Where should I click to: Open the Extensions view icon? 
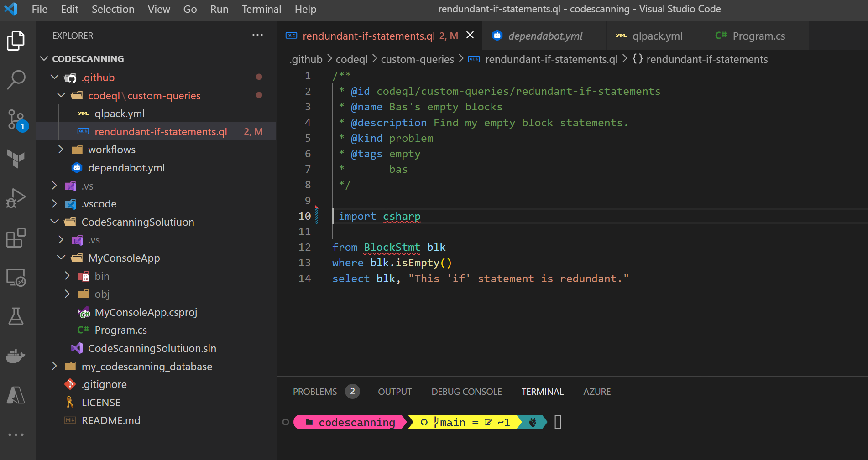click(x=16, y=238)
